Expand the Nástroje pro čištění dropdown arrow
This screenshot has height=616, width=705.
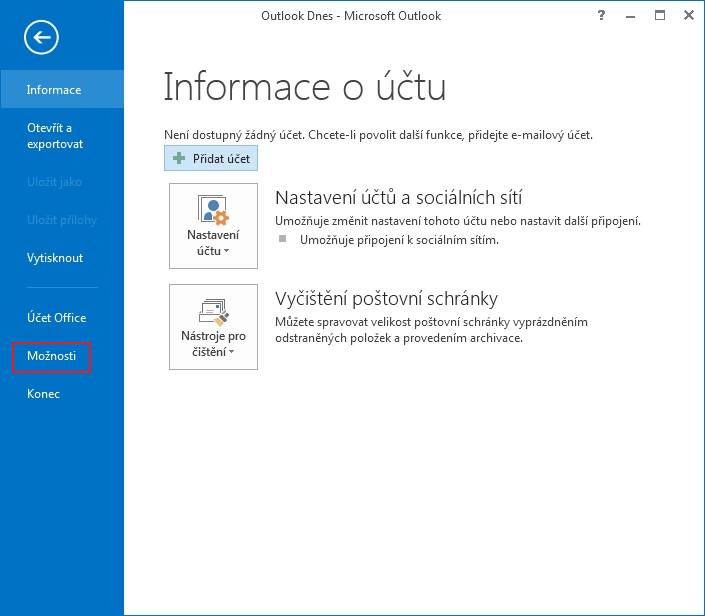232,352
